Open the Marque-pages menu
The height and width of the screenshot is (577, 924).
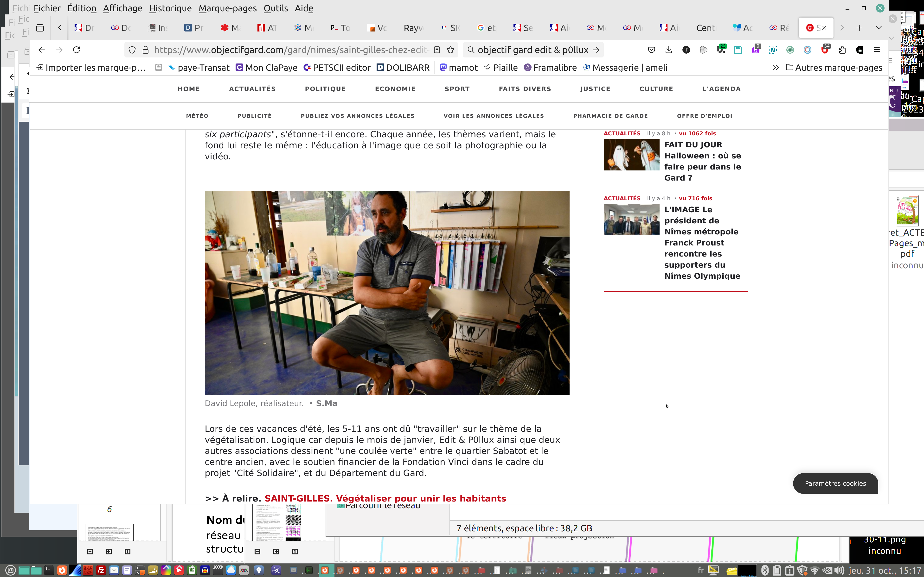[x=227, y=8]
